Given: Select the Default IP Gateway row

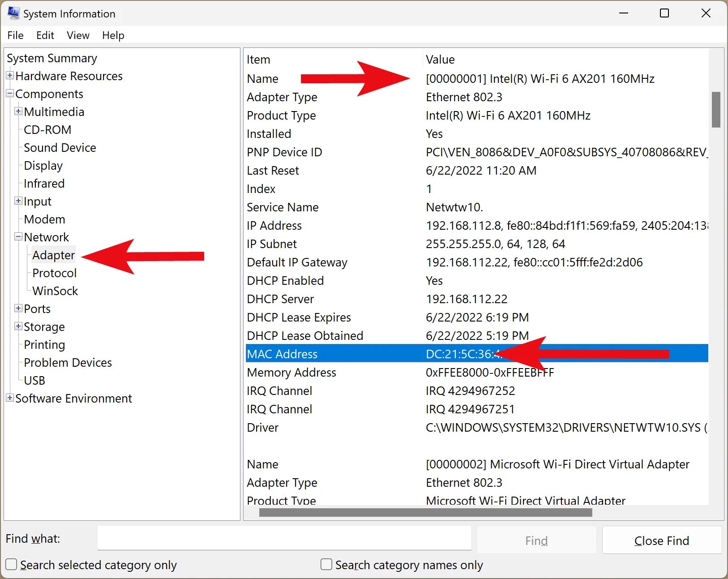Looking at the screenshot, I should (x=477, y=262).
